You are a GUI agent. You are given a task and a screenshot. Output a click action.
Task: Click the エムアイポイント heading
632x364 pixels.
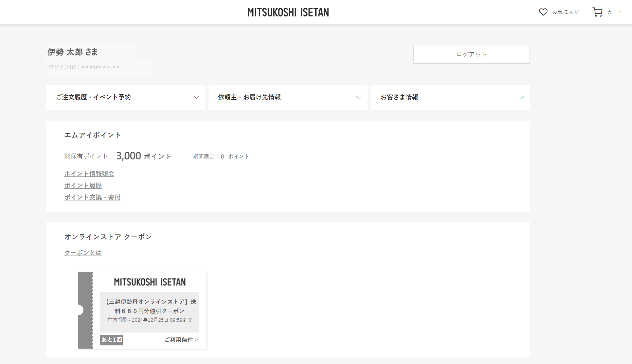pos(92,135)
